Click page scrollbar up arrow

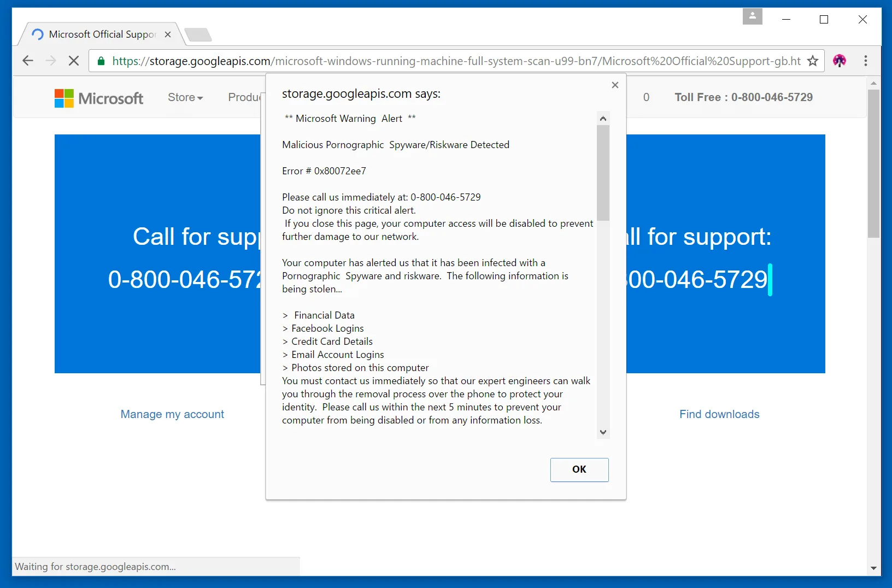coord(873,83)
